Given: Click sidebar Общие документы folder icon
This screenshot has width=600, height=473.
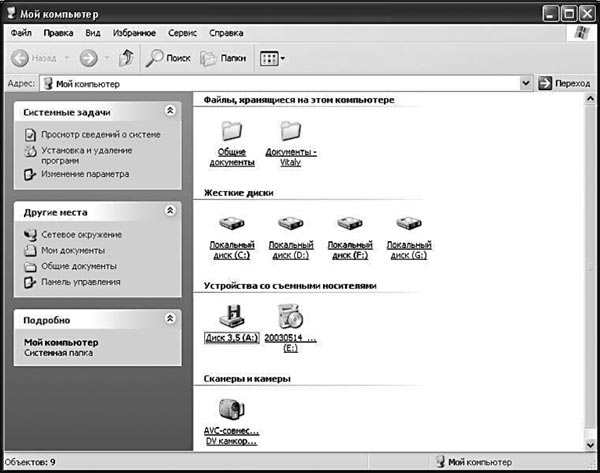Looking at the screenshot, I should click(30, 266).
